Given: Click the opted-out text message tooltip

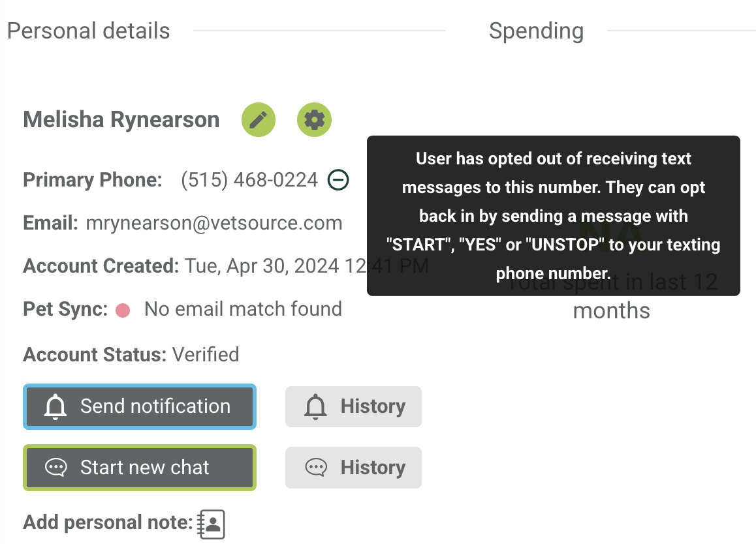Looking at the screenshot, I should (x=553, y=215).
